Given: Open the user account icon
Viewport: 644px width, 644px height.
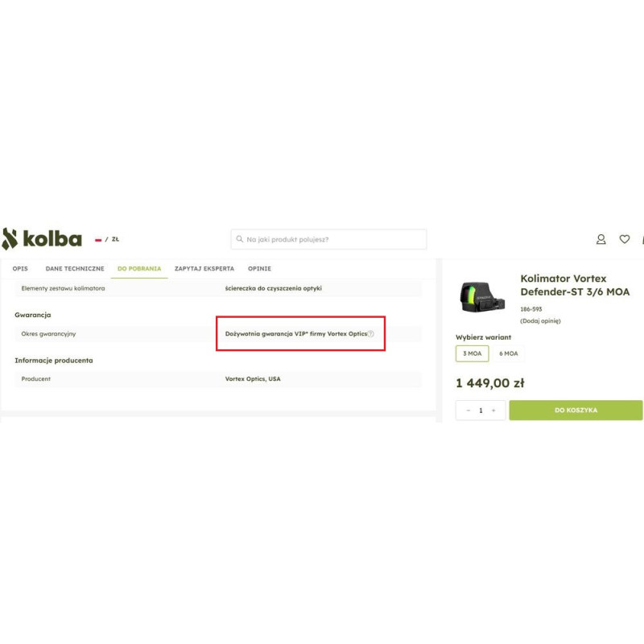Looking at the screenshot, I should pyautogui.click(x=601, y=239).
